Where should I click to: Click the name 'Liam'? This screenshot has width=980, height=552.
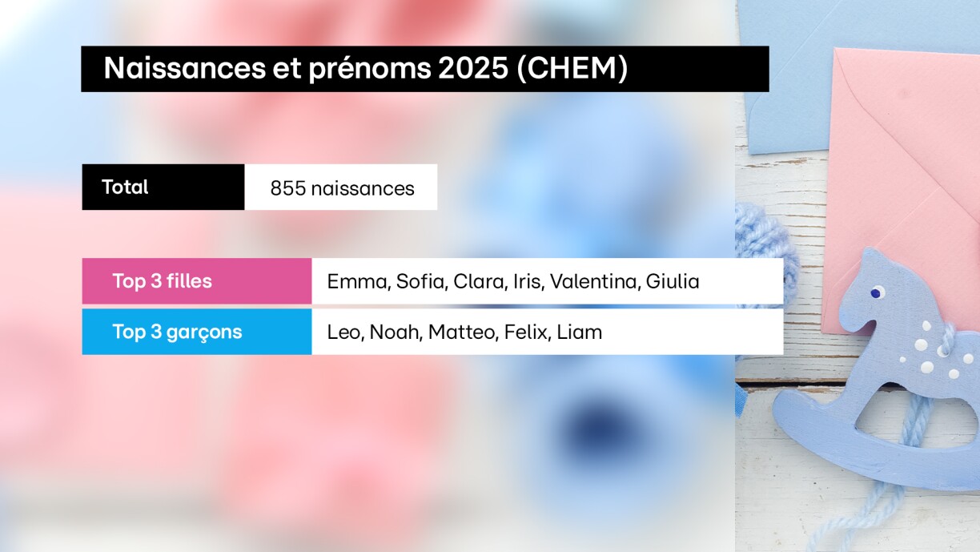coord(579,332)
